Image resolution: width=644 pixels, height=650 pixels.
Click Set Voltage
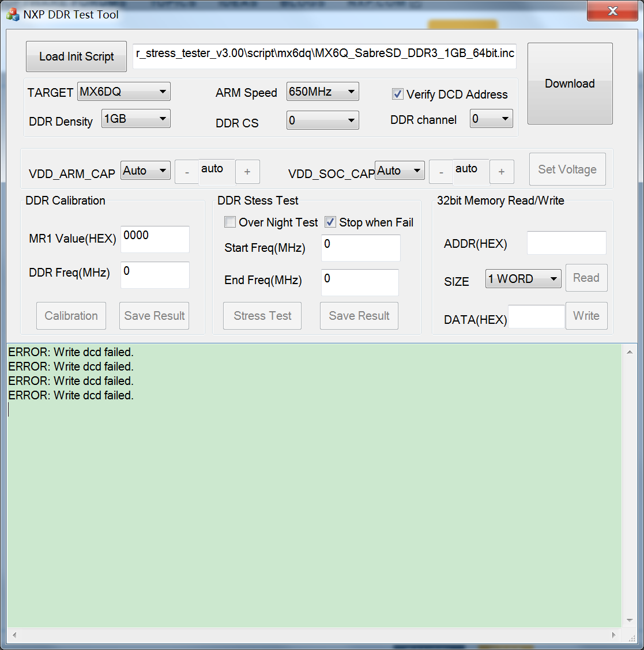[x=567, y=169]
